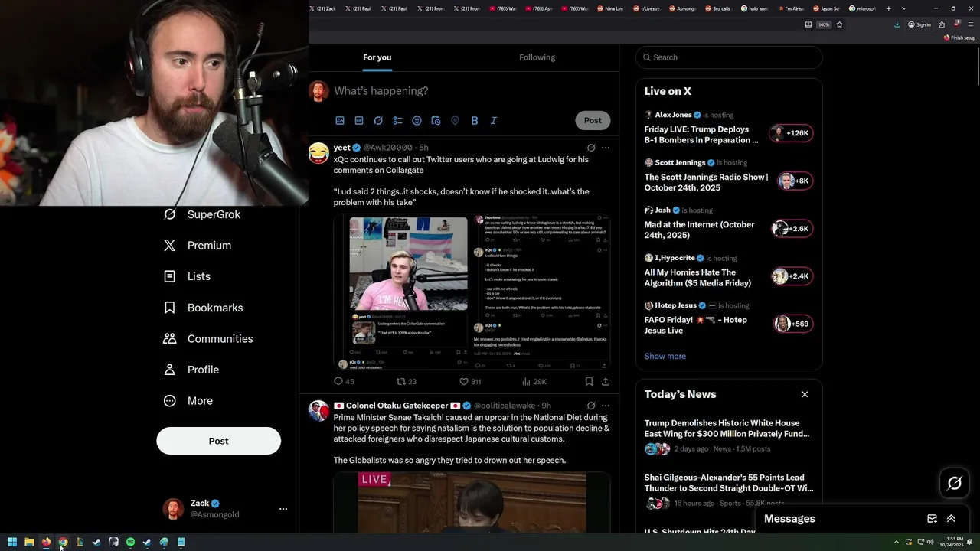This screenshot has height=551, width=980.
Task: Add a poll using the composer poll icon
Action: [x=397, y=120]
